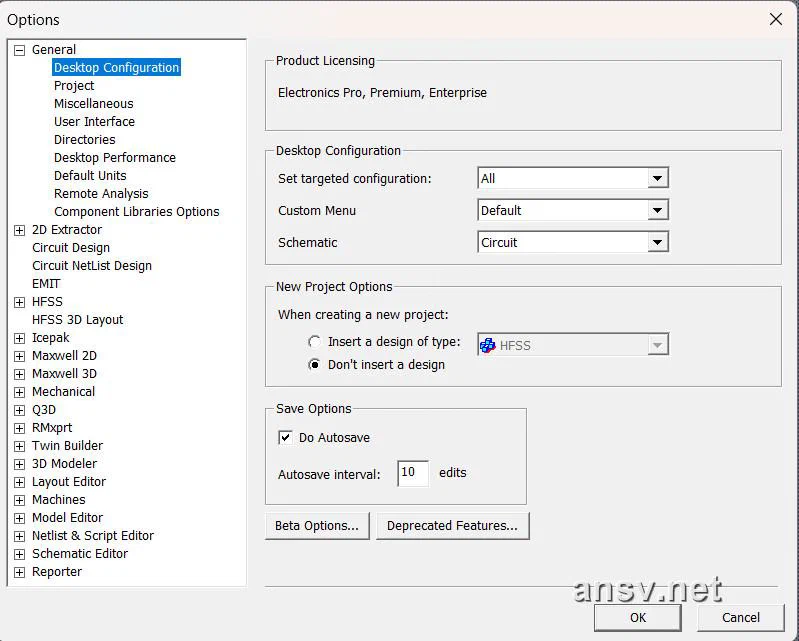The image size is (799, 641).
Task: Open User Interface options
Action: tap(94, 121)
